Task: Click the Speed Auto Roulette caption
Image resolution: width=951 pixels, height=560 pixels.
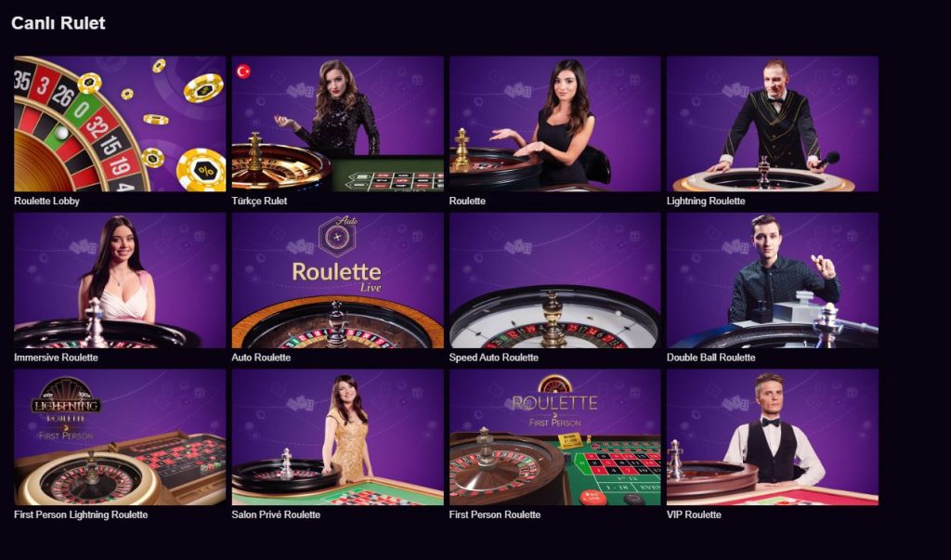Action: click(494, 358)
